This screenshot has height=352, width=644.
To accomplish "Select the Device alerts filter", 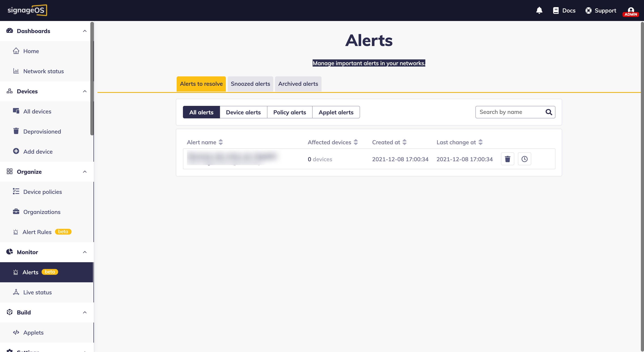I will coord(243,112).
